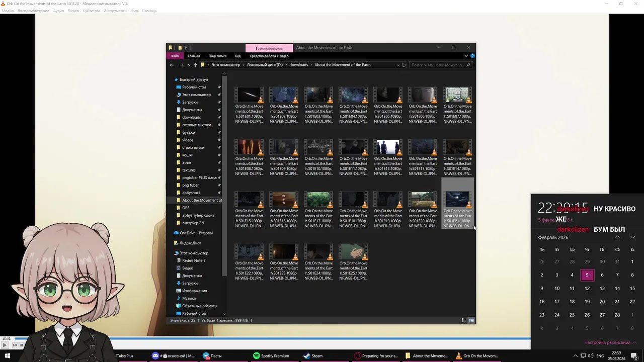Select episode S01E07 video file
Image resolution: width=644 pixels, height=362 pixels.
tap(457, 105)
